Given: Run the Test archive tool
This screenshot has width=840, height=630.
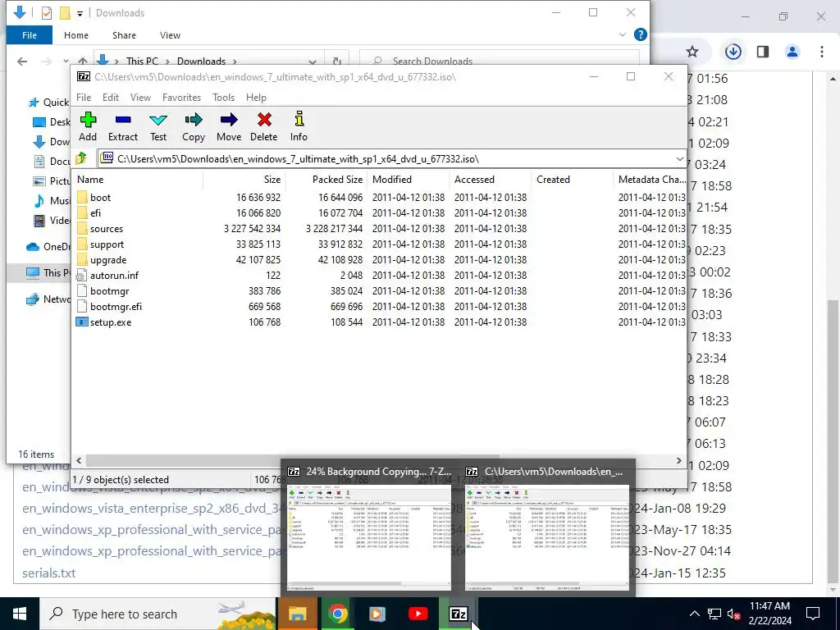Looking at the screenshot, I should (x=158, y=126).
